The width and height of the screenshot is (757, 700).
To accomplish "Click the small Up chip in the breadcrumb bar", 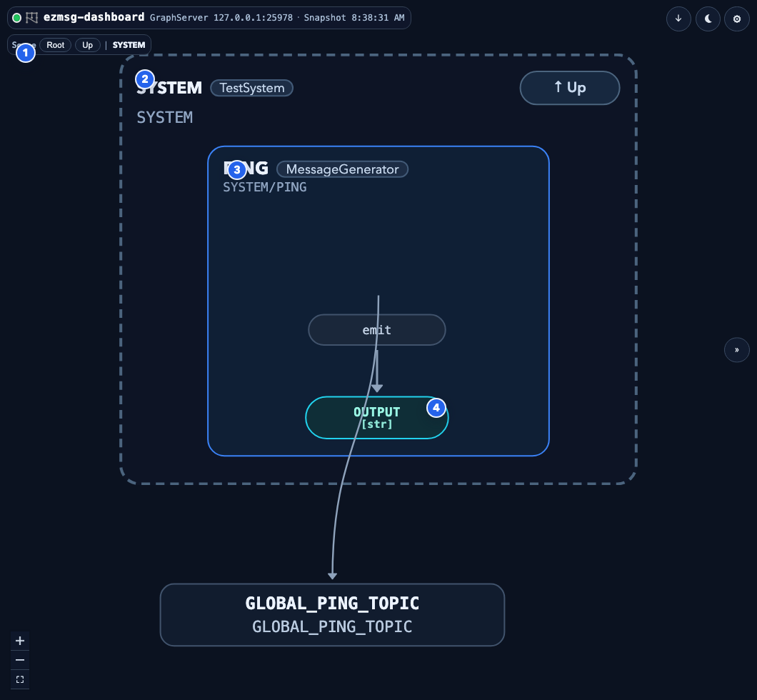I will (x=87, y=45).
